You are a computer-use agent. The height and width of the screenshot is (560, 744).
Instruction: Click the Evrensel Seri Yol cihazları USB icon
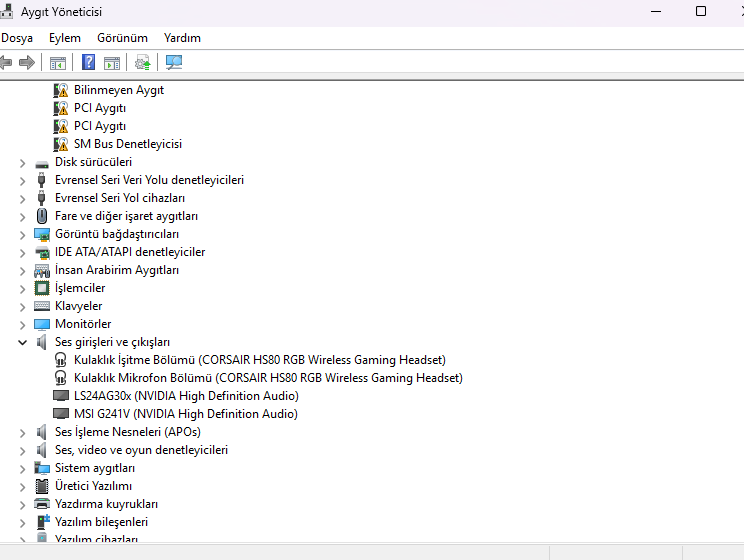pyautogui.click(x=42, y=198)
